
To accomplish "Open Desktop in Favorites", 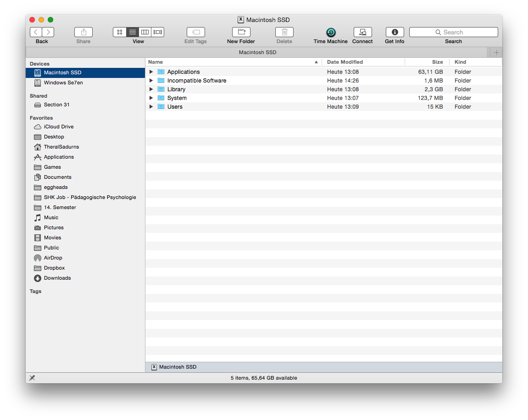I will (85, 137).
